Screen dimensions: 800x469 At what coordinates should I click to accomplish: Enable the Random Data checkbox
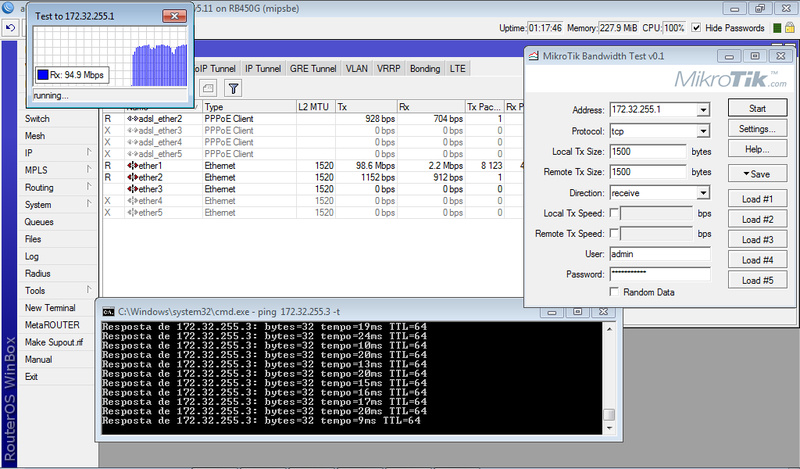pyautogui.click(x=615, y=291)
